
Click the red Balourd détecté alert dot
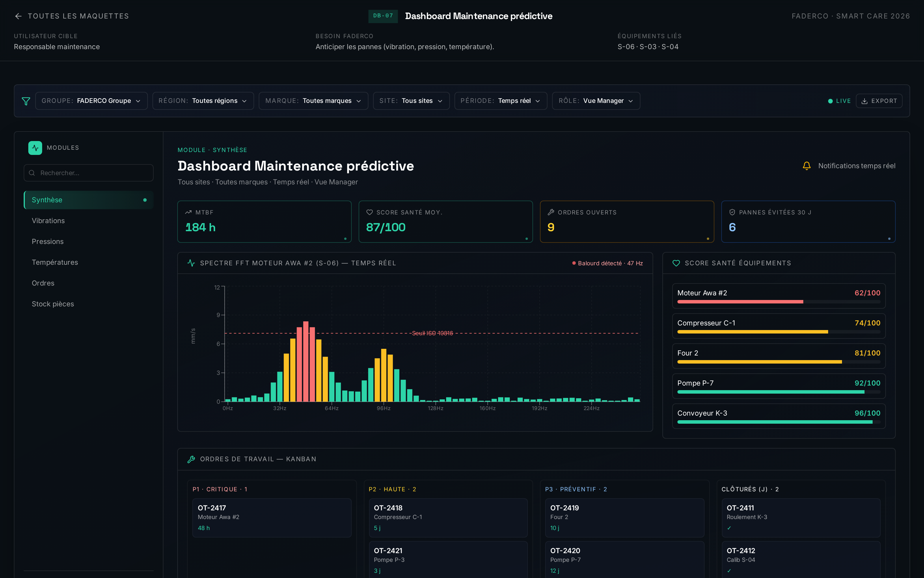(574, 263)
